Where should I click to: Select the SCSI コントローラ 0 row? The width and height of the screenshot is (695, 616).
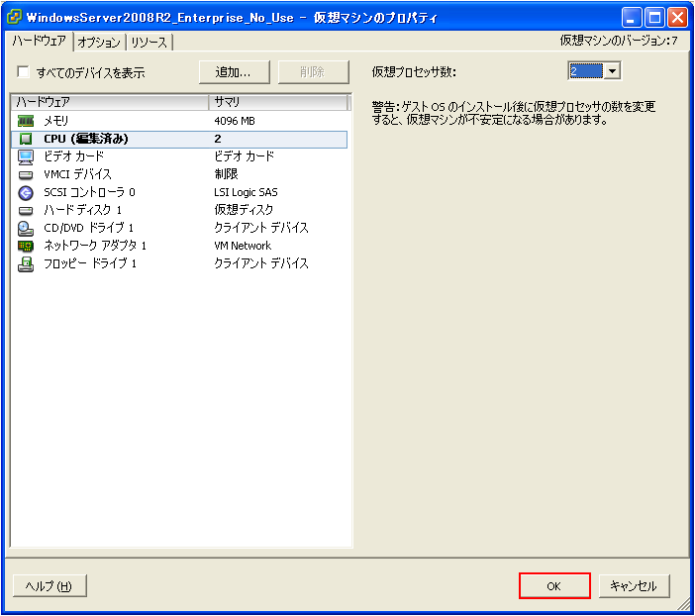pos(179,192)
